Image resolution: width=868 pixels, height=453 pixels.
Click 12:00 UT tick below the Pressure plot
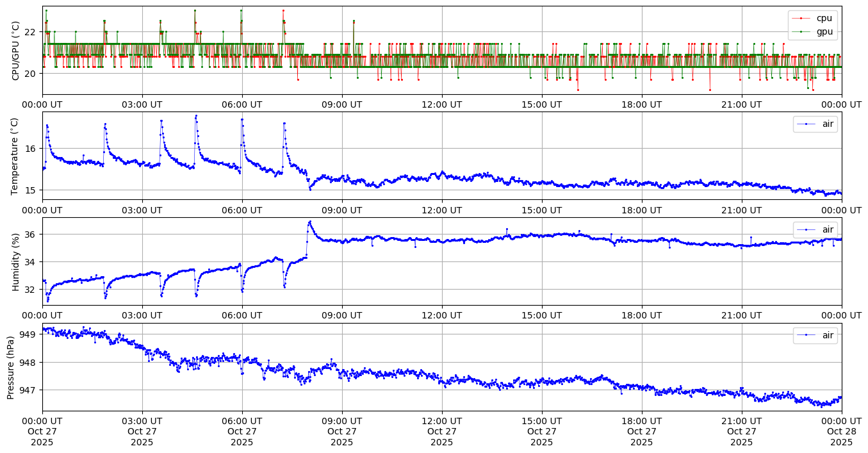(441, 421)
